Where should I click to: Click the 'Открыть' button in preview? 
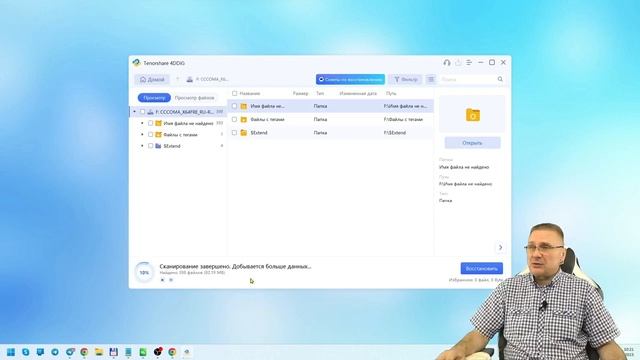pyautogui.click(x=472, y=143)
